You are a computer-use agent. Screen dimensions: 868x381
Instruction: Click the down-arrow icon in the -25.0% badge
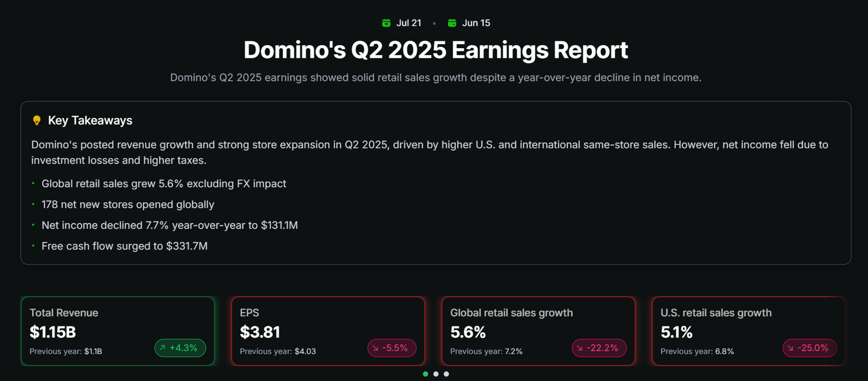point(790,348)
